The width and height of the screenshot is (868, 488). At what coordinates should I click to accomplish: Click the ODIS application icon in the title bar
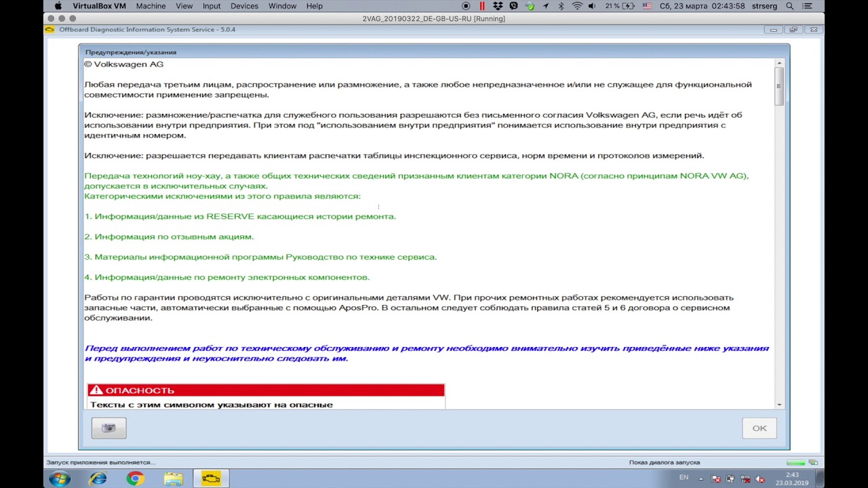(x=50, y=30)
